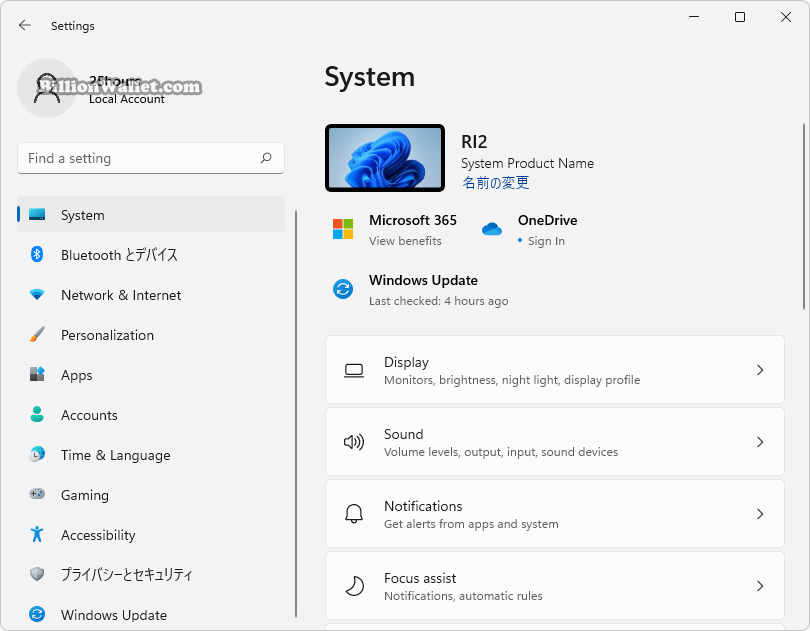Open Time & Language category
The width and height of the screenshot is (810, 631).
tap(151, 455)
